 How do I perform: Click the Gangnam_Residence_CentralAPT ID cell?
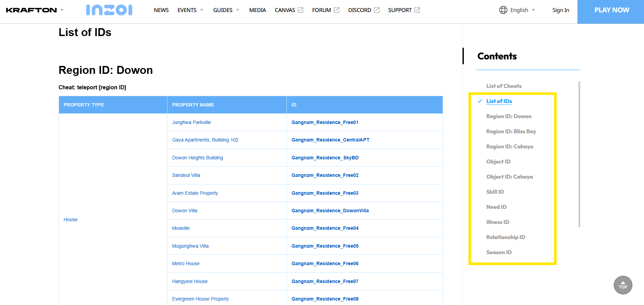click(364, 140)
